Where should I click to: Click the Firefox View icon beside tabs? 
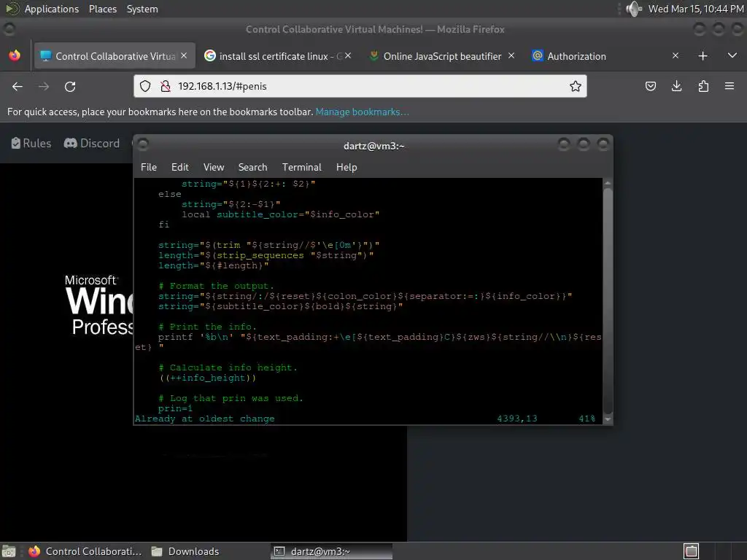pos(15,55)
